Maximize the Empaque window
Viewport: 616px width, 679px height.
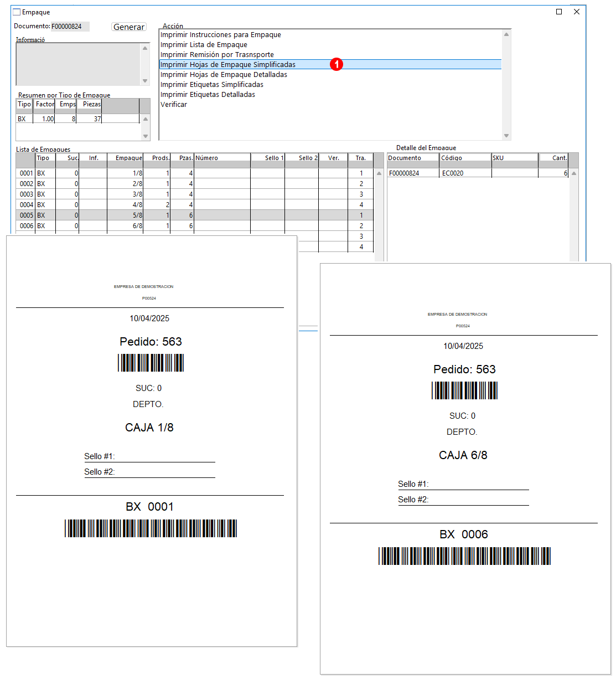click(x=559, y=12)
